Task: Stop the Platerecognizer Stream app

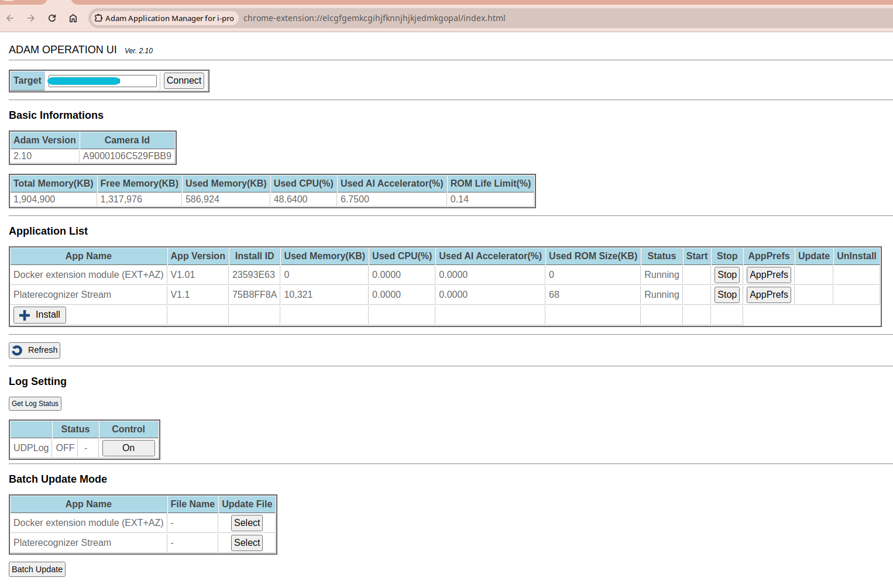Action: point(727,295)
